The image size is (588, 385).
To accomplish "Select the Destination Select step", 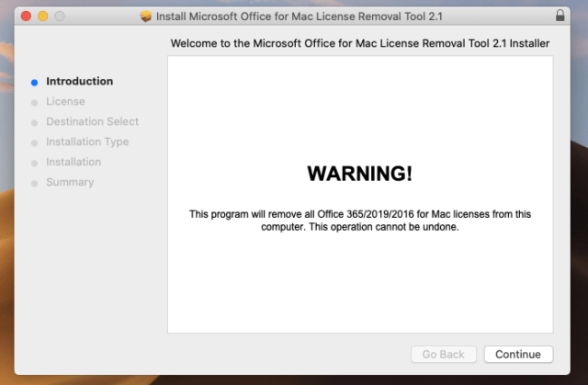I will (92, 122).
